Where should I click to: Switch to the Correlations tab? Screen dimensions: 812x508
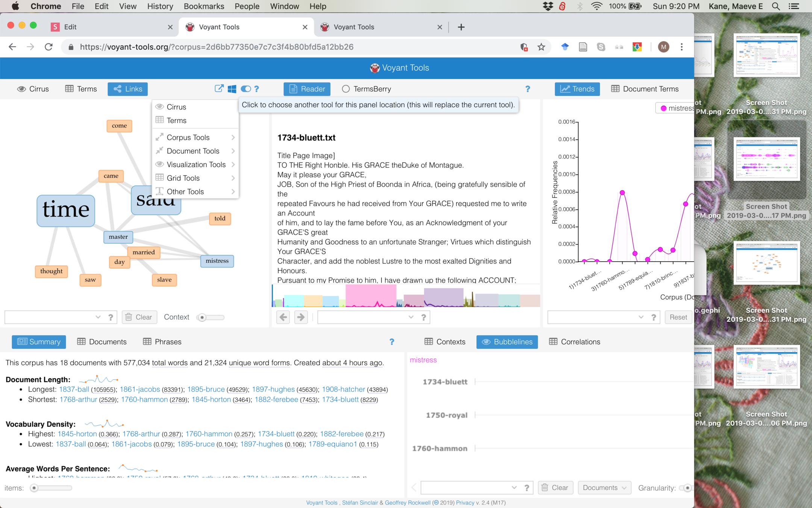(x=575, y=342)
